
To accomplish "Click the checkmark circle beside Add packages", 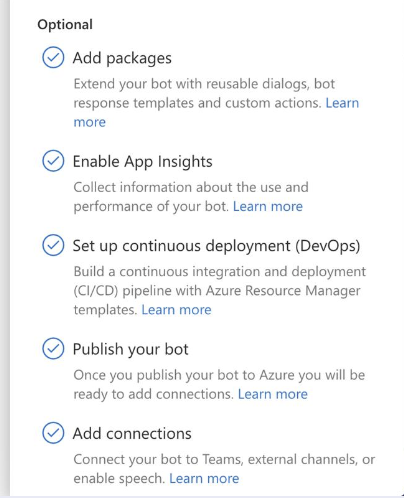I will point(53,57).
